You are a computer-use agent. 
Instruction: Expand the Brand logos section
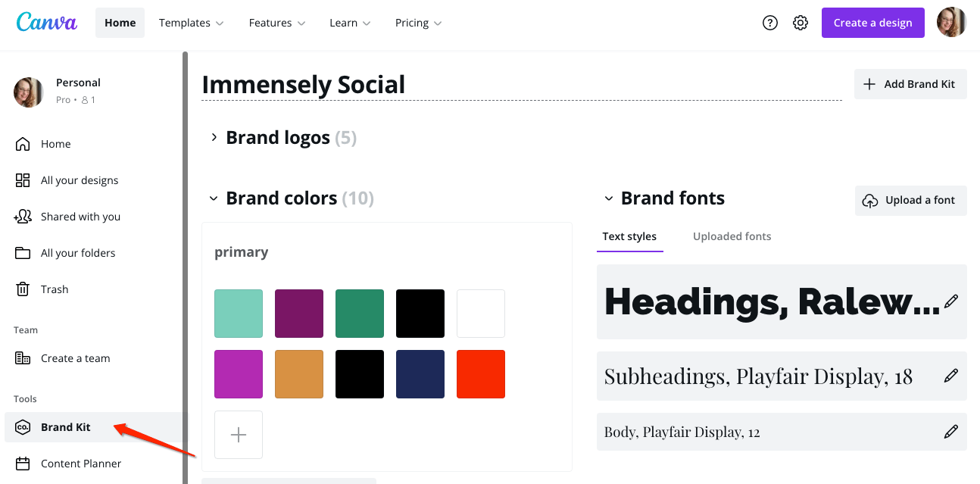tap(214, 137)
